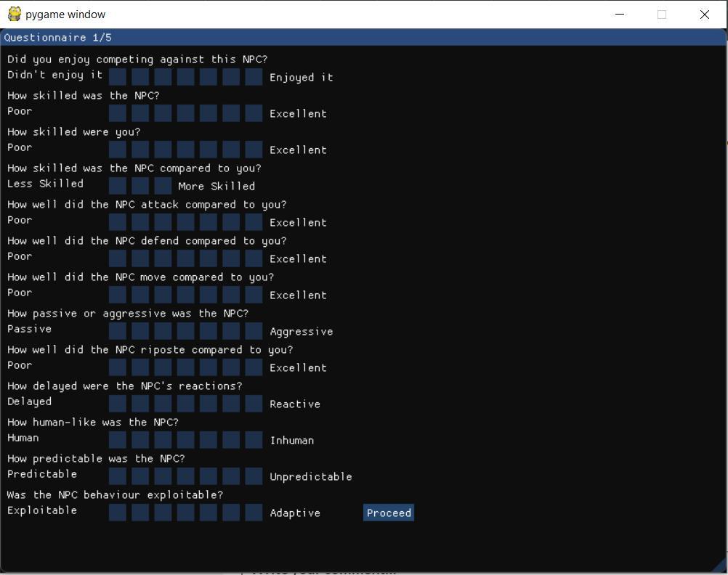Rate the NPC as Human-like

(117, 439)
